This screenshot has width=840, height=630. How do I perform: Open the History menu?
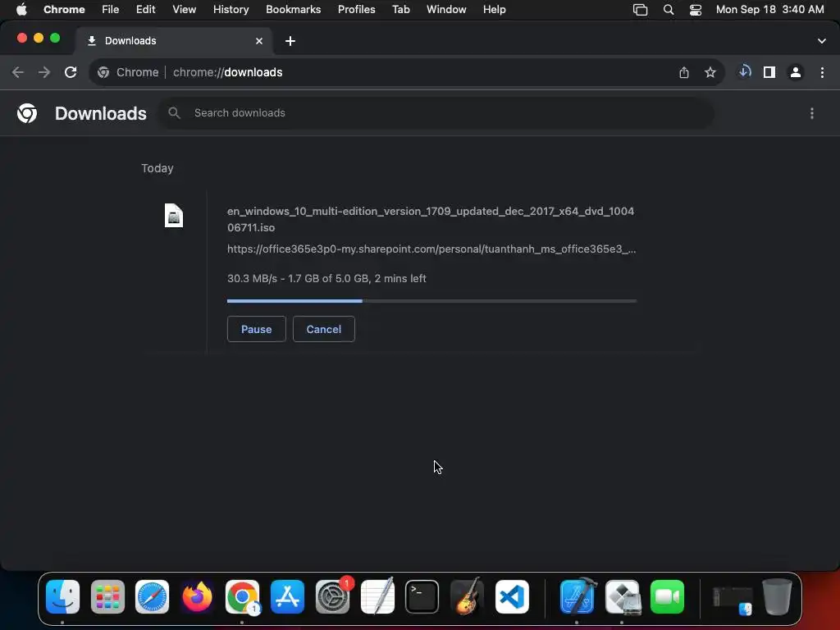[x=231, y=10]
